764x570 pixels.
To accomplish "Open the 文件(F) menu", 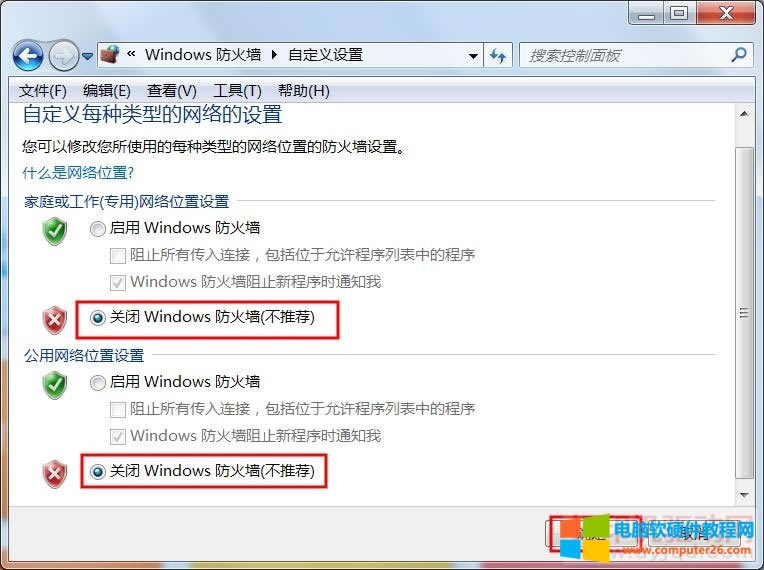I will (x=43, y=91).
